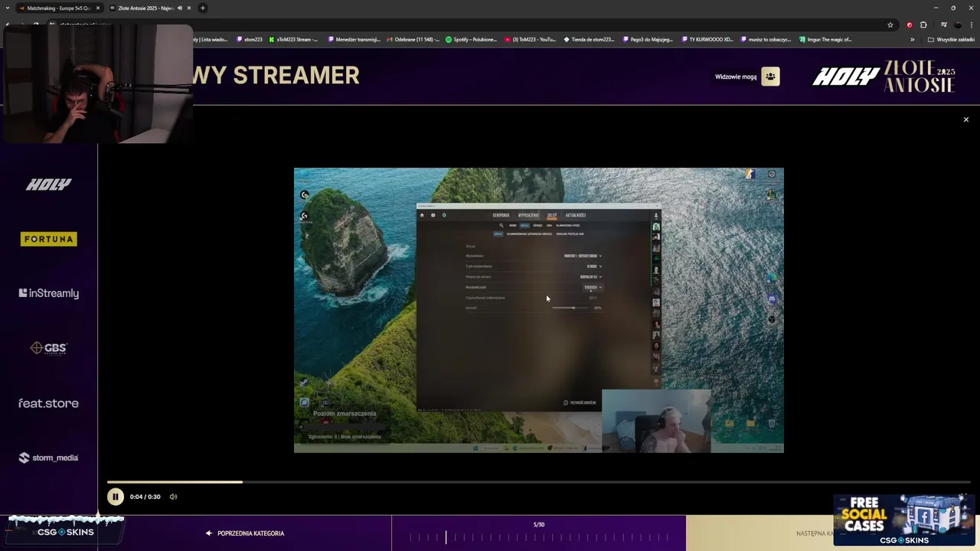Click the Fortuna sponsor logo
The image size is (980, 551).
[48, 239]
